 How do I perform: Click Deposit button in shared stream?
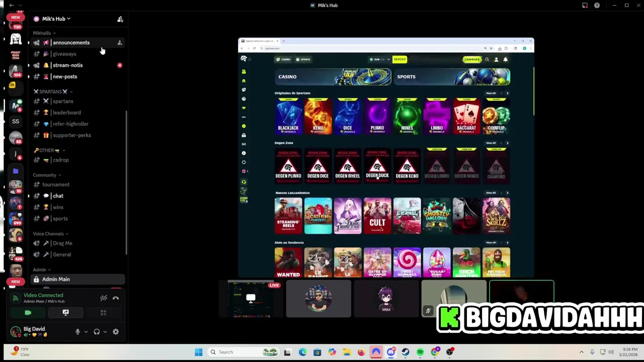400,59
